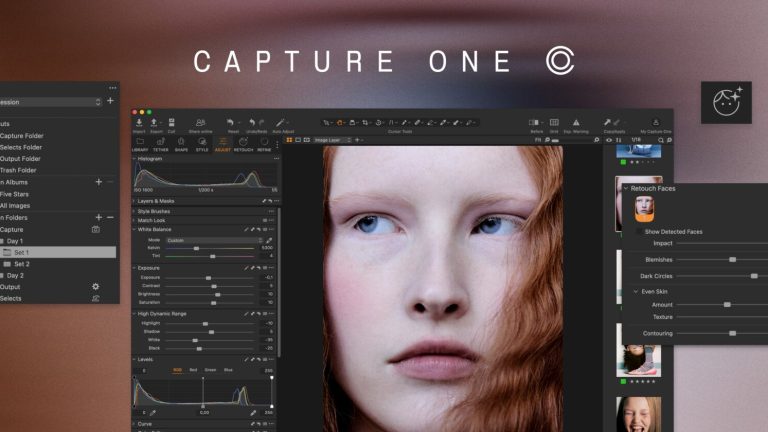This screenshot has height=432, width=768.
Task: Add a new album with plus
Action: [x=98, y=182]
